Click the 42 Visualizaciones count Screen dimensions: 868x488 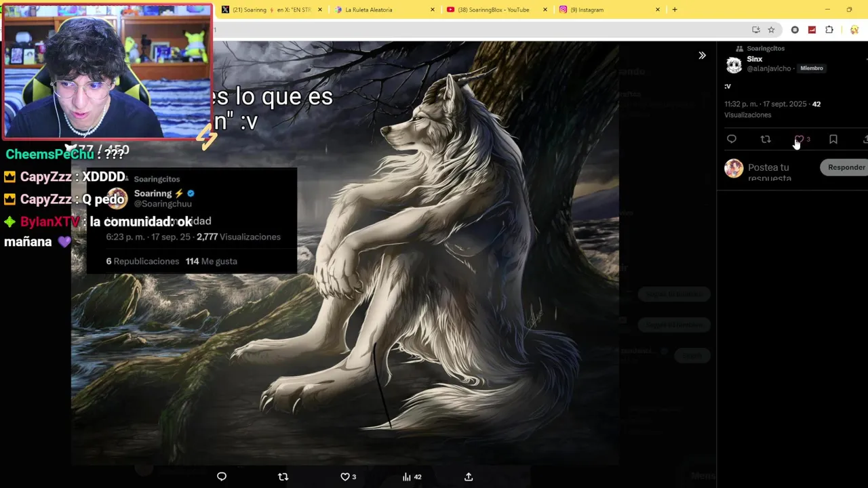click(x=772, y=110)
